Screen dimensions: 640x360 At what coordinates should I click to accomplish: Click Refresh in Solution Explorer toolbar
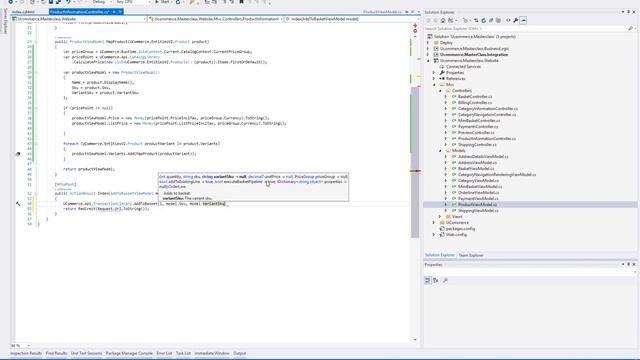click(x=483, y=20)
